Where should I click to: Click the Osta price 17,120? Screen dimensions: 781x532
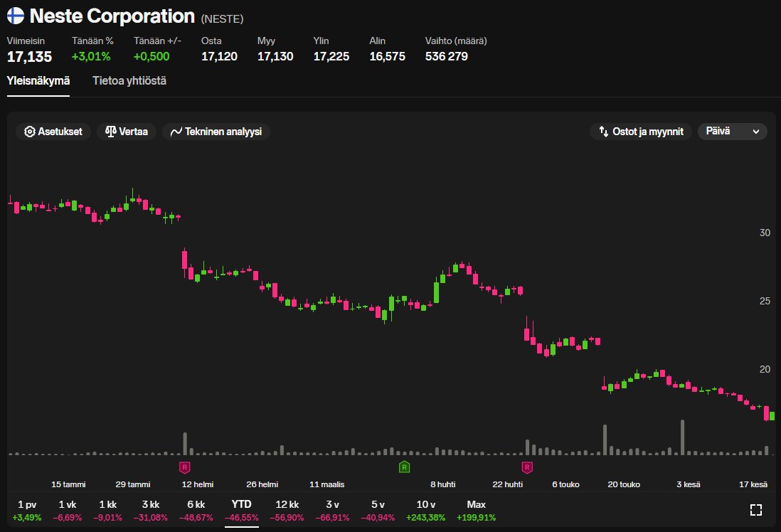[x=219, y=56]
